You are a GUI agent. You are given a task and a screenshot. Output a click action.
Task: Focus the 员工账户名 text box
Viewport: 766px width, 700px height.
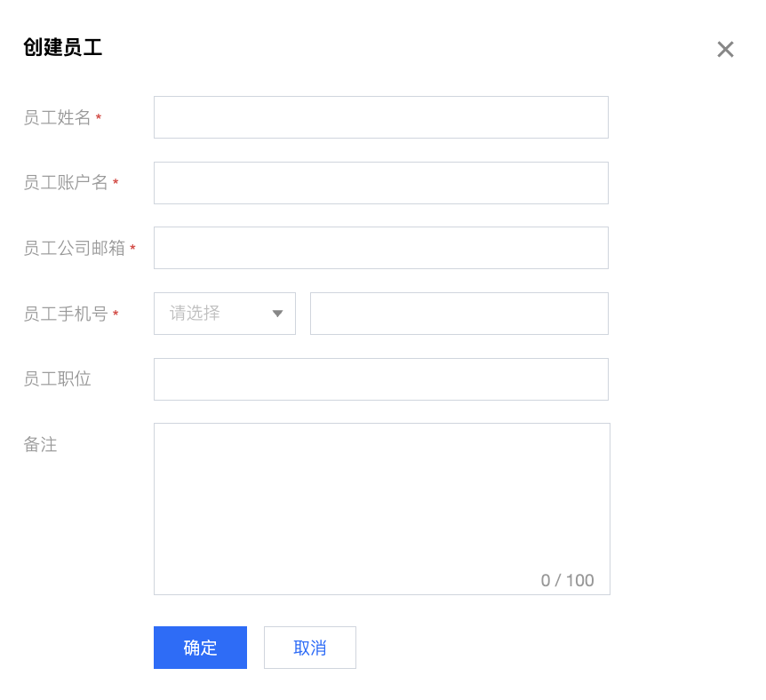380,183
